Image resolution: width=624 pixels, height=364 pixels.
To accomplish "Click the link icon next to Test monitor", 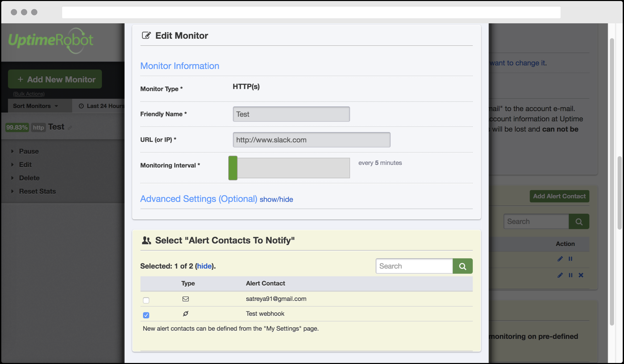I will click(70, 128).
